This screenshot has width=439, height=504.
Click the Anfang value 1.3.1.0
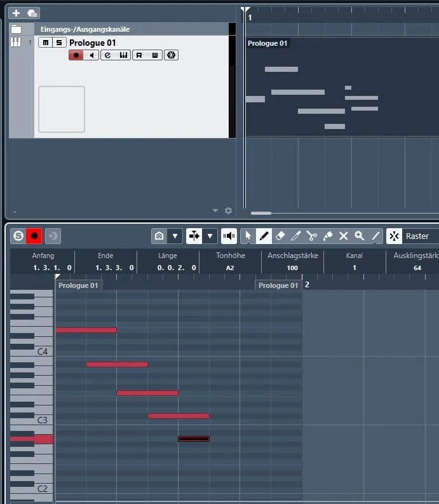(52, 268)
